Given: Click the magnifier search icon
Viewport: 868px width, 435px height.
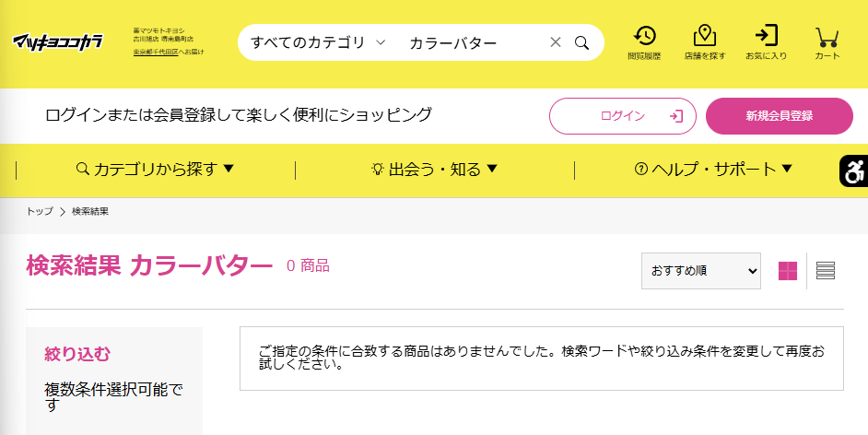Looking at the screenshot, I should tap(581, 42).
